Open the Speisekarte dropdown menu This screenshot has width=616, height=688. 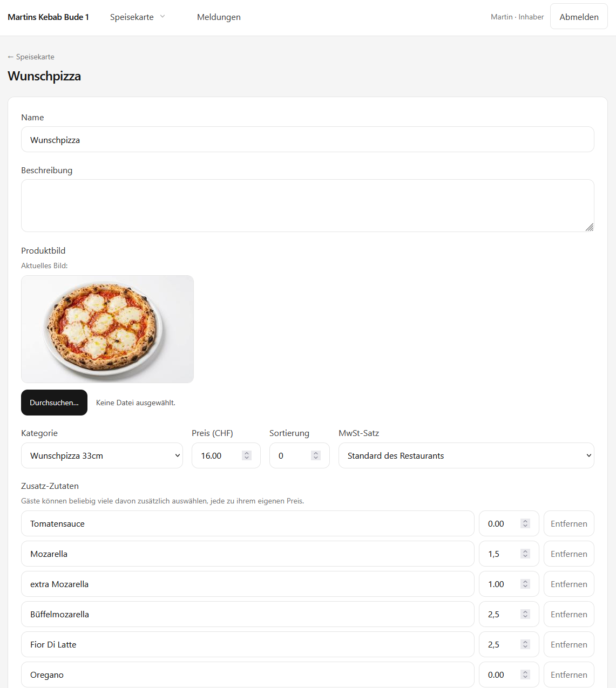138,17
